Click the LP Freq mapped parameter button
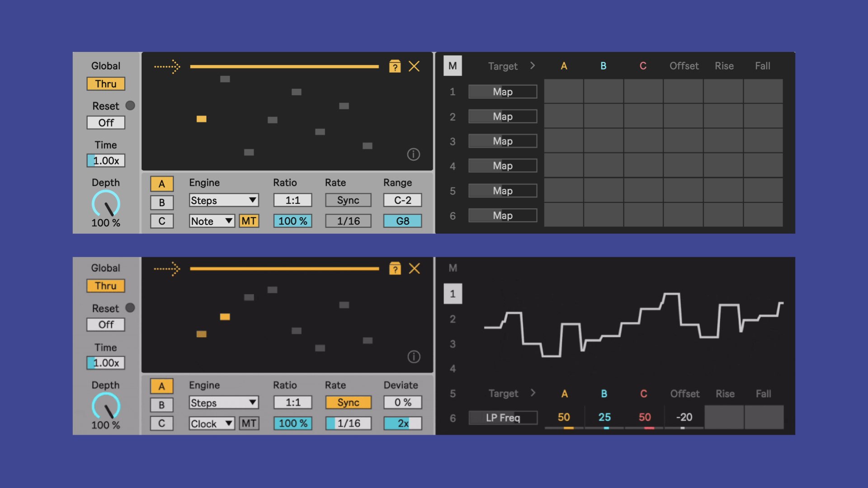The image size is (868, 488). tap(503, 418)
